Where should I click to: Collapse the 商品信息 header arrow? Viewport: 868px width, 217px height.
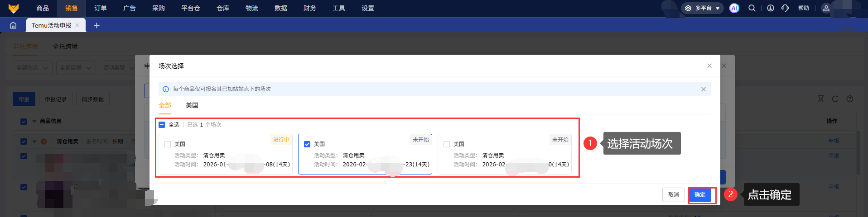click(34, 121)
